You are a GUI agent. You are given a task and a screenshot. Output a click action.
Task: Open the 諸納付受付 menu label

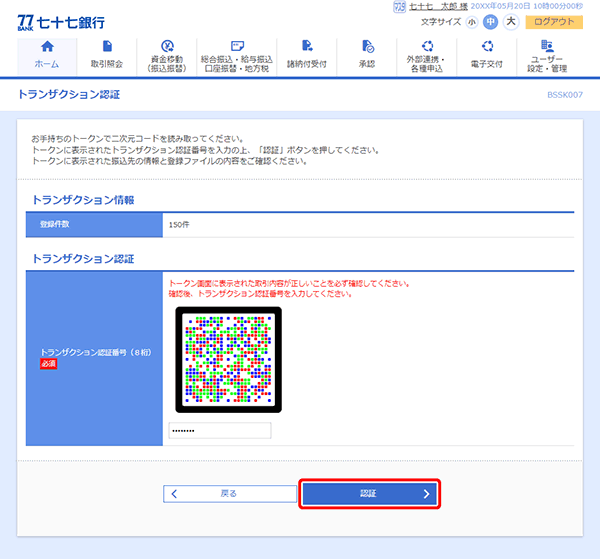click(307, 64)
